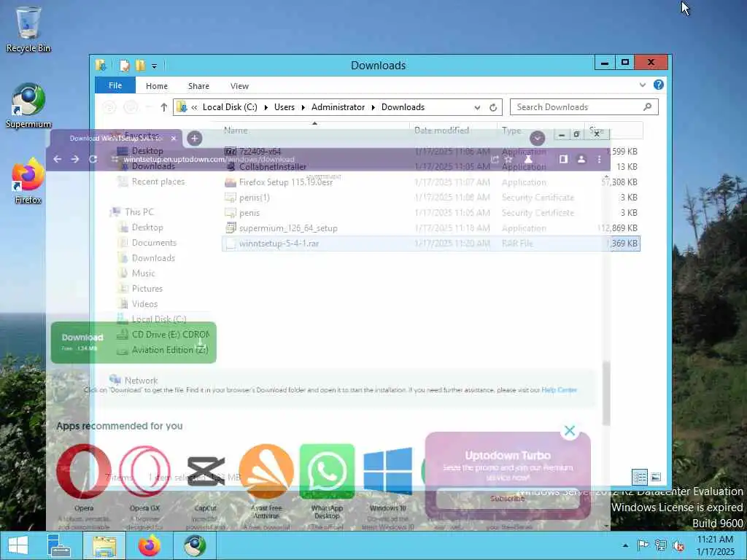747x560 pixels.
Task: Click the Properties quick access icon
Action: (124, 66)
